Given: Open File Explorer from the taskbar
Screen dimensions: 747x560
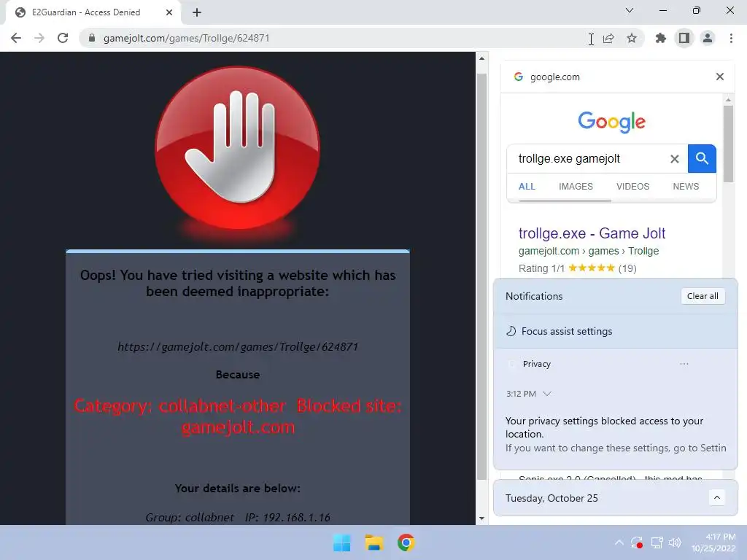Looking at the screenshot, I should 374,542.
